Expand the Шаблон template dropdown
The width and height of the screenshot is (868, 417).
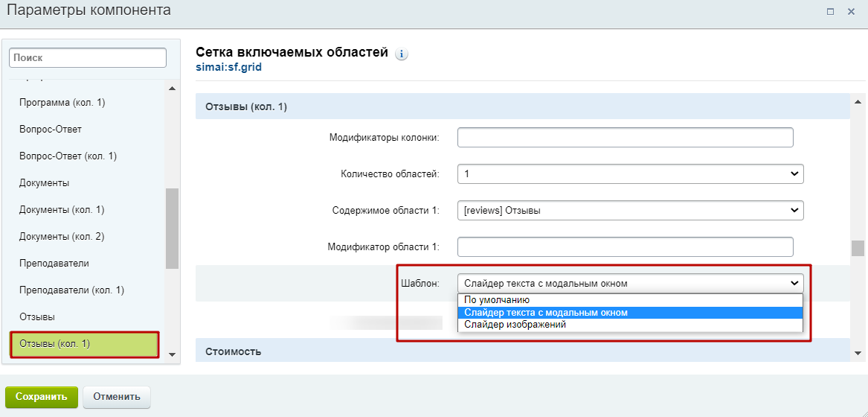(x=631, y=284)
